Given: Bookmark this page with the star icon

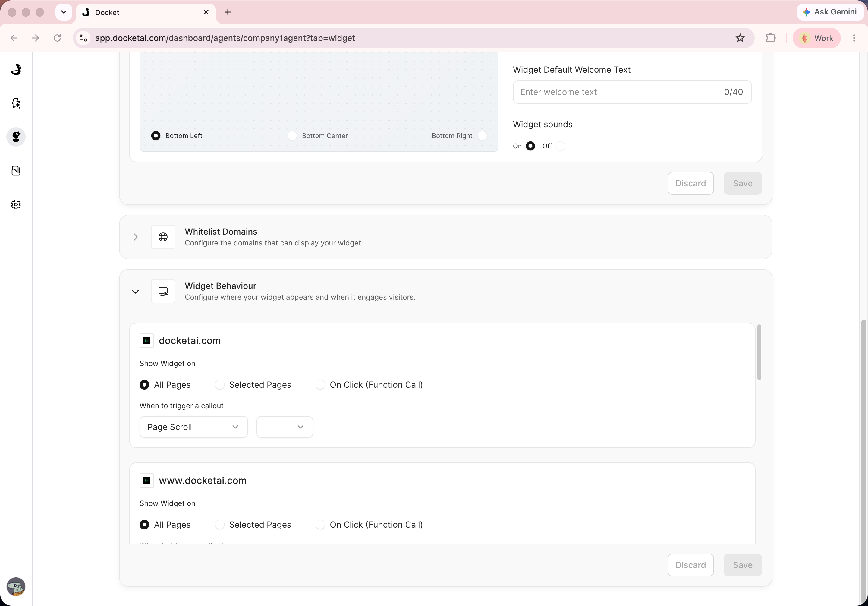Looking at the screenshot, I should 740,38.
